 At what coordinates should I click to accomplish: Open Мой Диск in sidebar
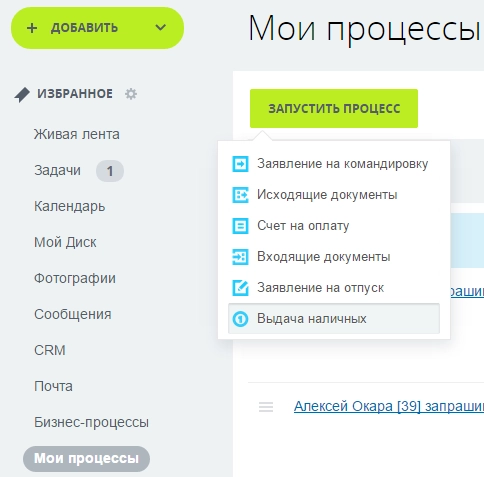(x=65, y=242)
